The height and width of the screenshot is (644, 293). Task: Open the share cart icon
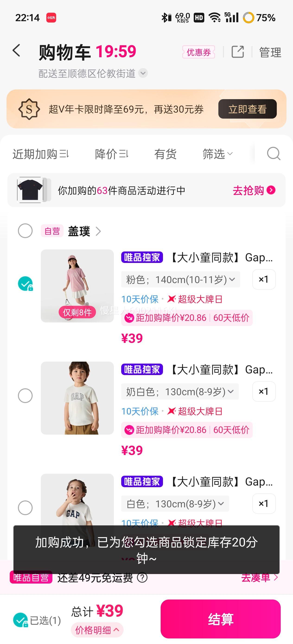click(237, 52)
